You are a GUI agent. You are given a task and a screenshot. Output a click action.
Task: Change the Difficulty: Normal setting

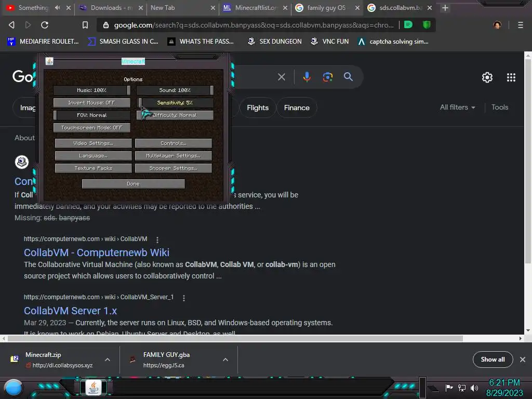175,115
